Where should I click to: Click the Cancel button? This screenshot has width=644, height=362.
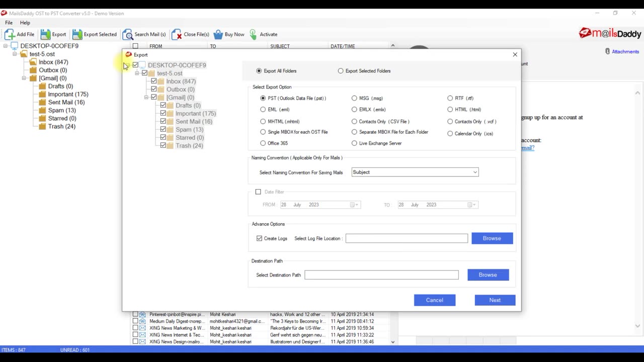point(435,300)
